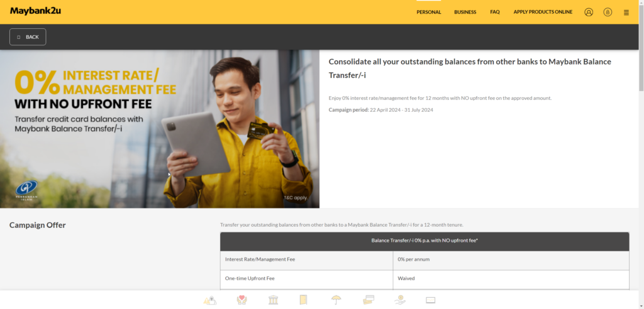Open the hamburger menu

point(626,13)
